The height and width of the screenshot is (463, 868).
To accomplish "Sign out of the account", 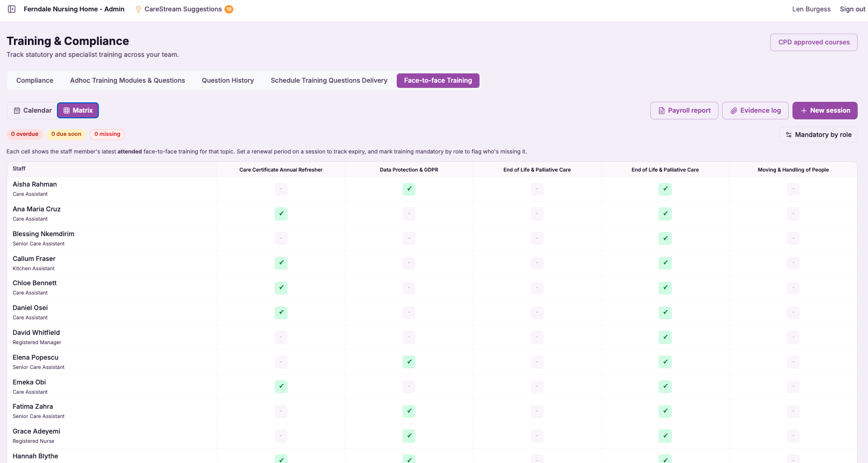I will click(x=852, y=9).
